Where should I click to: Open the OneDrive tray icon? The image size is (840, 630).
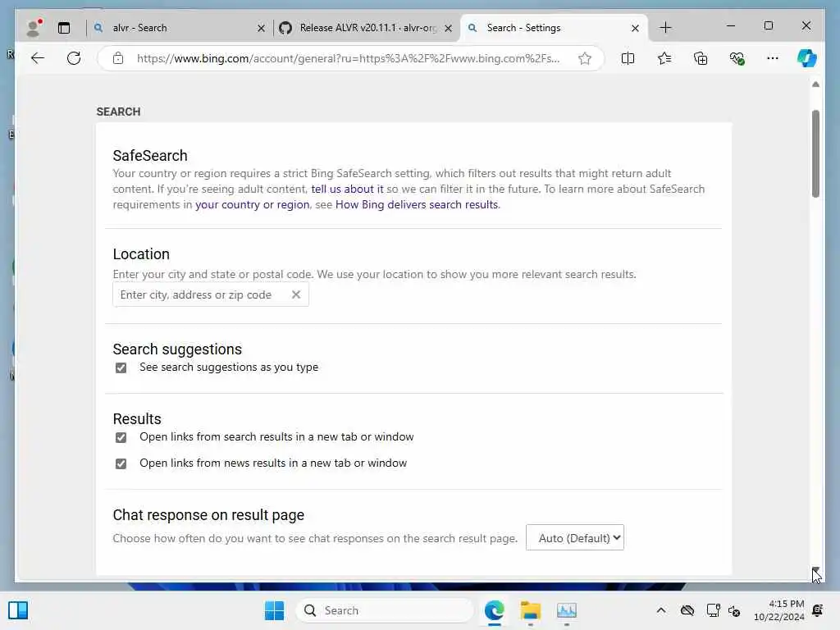click(x=687, y=610)
